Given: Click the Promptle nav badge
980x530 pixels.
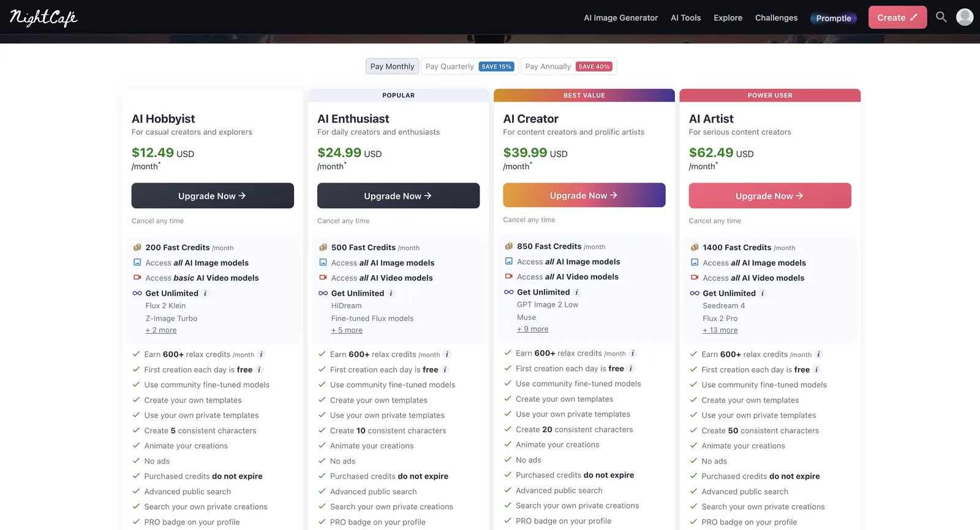Looking at the screenshot, I should pyautogui.click(x=834, y=18).
